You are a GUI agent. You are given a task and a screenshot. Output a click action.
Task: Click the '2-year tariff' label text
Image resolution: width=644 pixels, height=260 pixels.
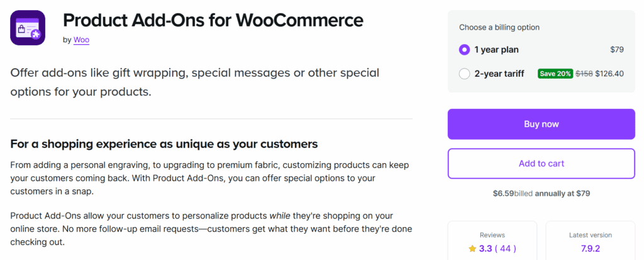(499, 74)
